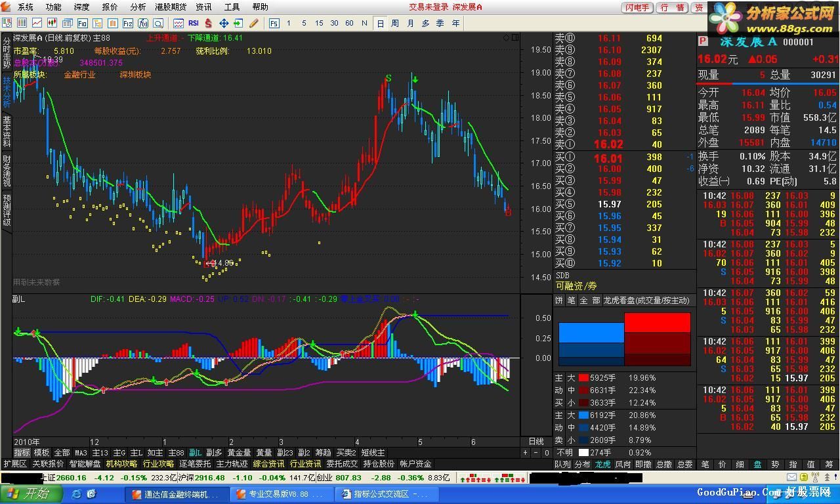Switch chart to 15-minute period

pyautogui.click(x=319, y=23)
